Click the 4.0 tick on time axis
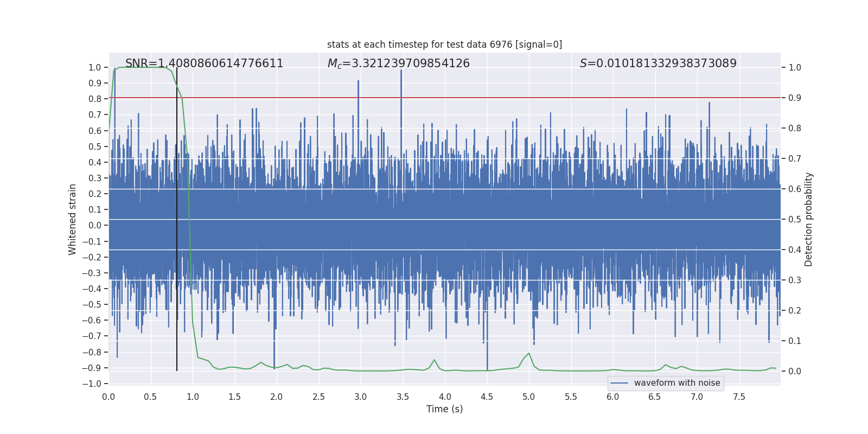 [x=445, y=397]
